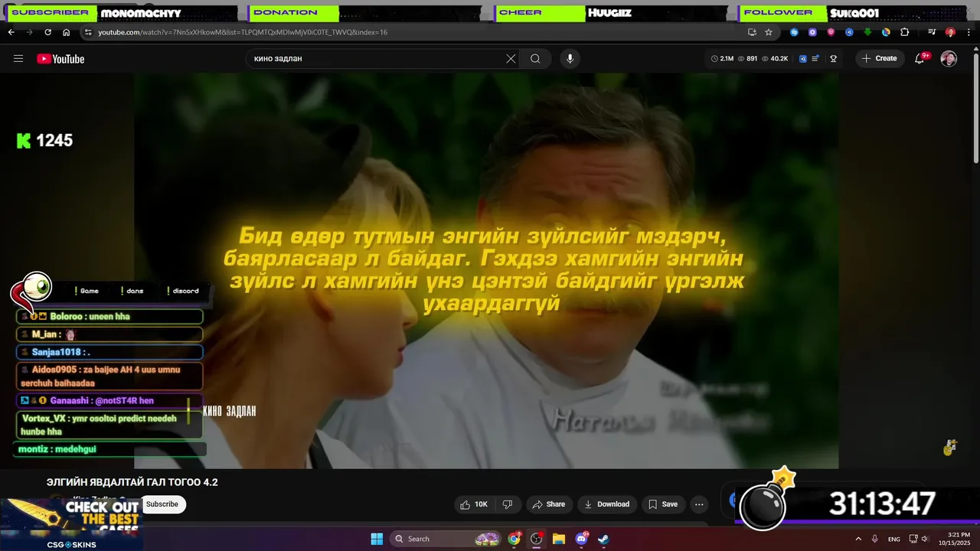
Task: Click the Windows taskbar Search box
Action: [446, 539]
